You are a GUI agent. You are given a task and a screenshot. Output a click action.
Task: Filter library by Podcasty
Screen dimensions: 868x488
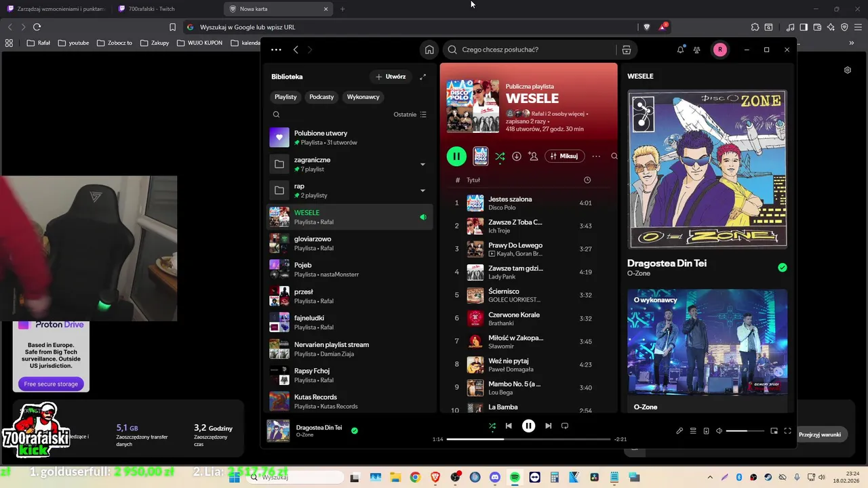click(321, 97)
